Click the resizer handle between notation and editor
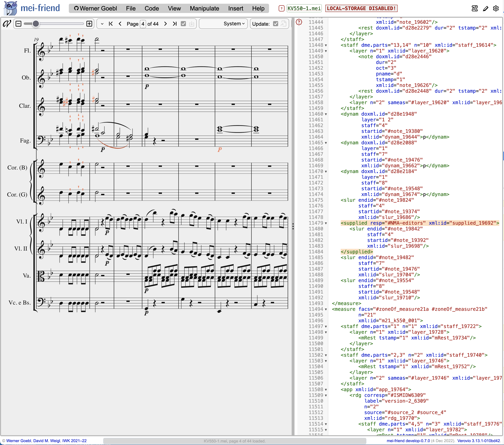The width and height of the screenshot is (504, 445). [293, 226]
